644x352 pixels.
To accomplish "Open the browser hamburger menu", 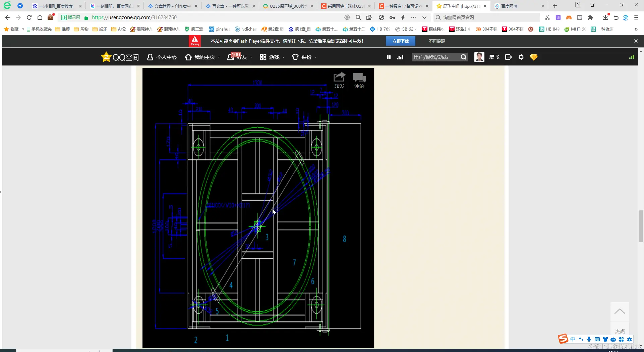I will (x=636, y=17).
